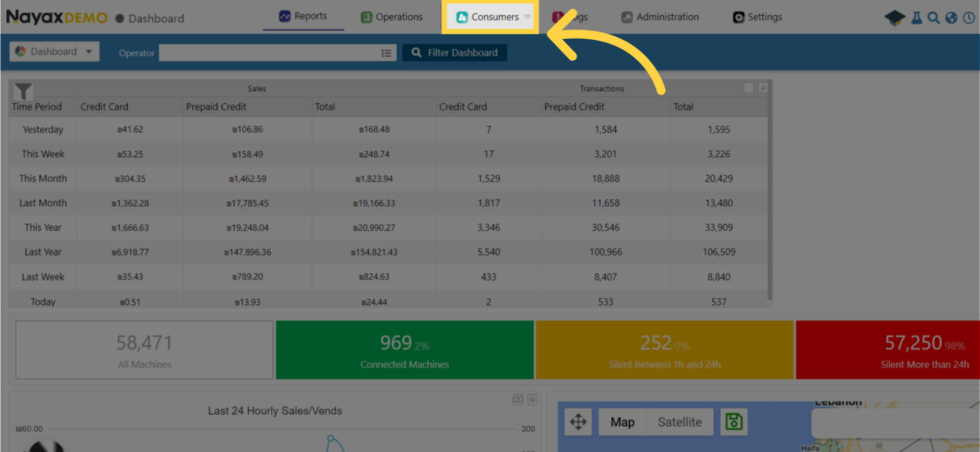Click the globe language icon
The image size is (980, 452).
click(951, 18)
